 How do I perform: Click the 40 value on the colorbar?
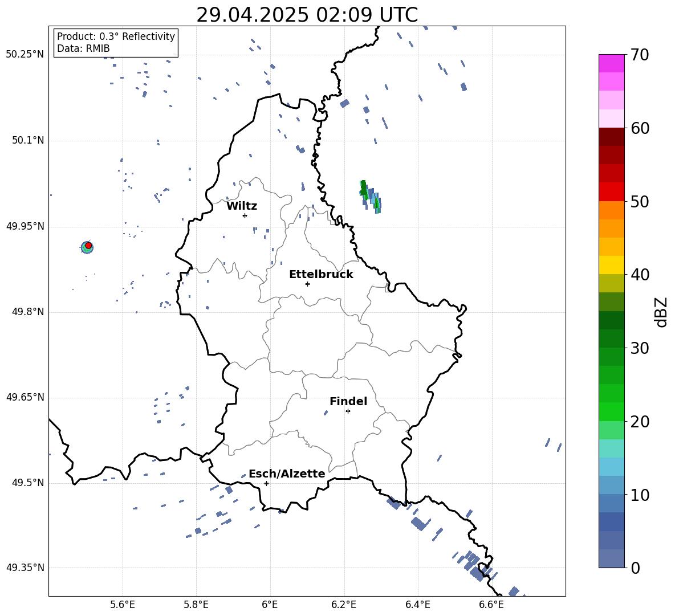tap(639, 275)
